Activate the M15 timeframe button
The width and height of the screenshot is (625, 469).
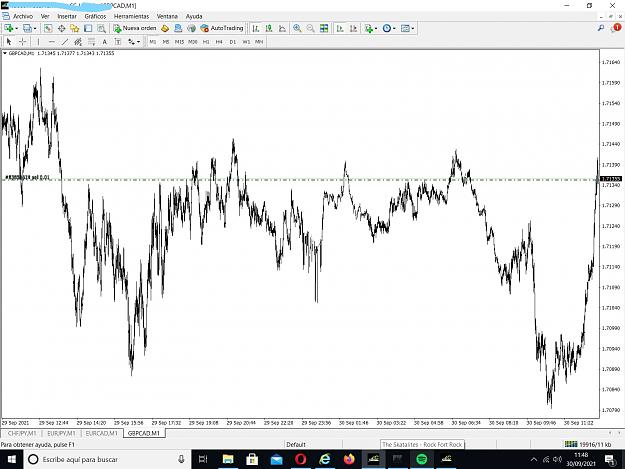(x=179, y=41)
